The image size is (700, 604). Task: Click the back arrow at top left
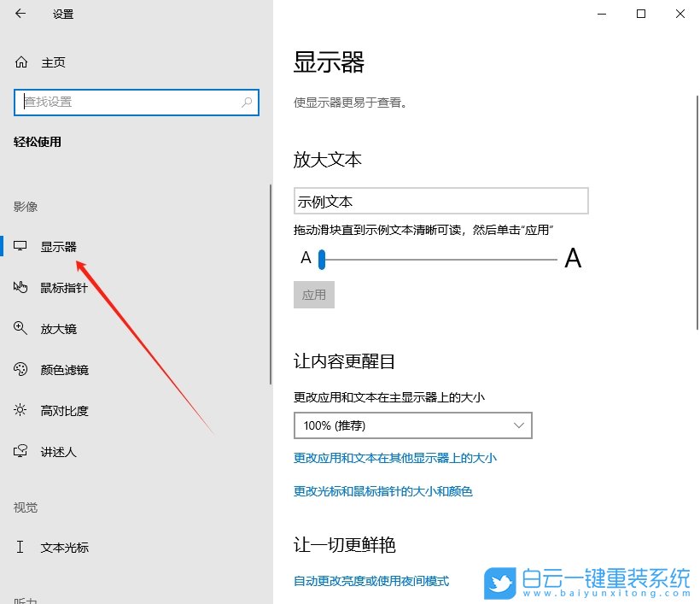tap(20, 14)
